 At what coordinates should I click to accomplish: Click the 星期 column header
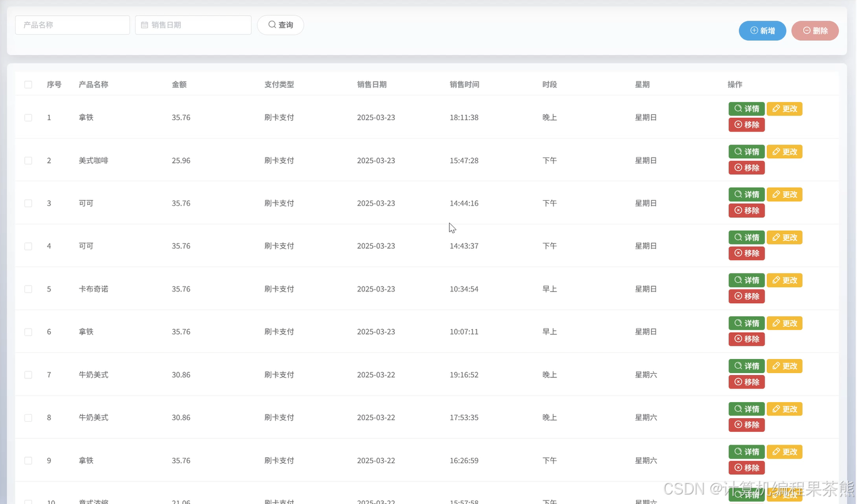coord(642,85)
